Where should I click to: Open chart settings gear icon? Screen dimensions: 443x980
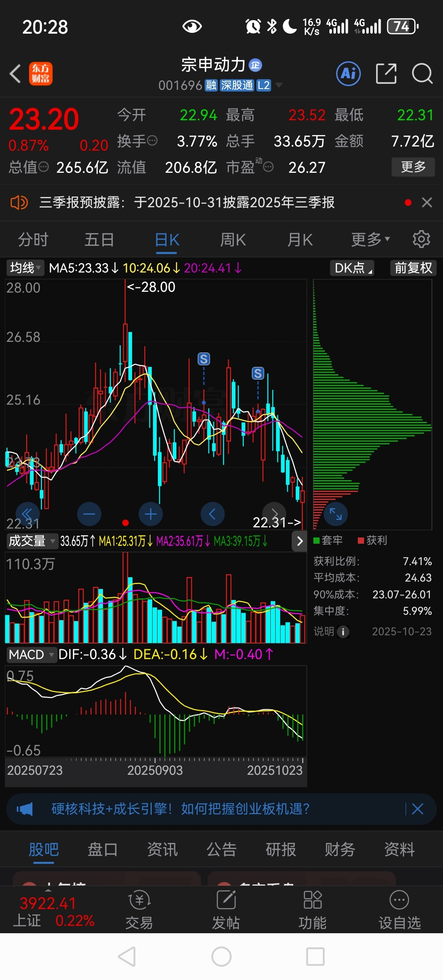pyautogui.click(x=421, y=239)
